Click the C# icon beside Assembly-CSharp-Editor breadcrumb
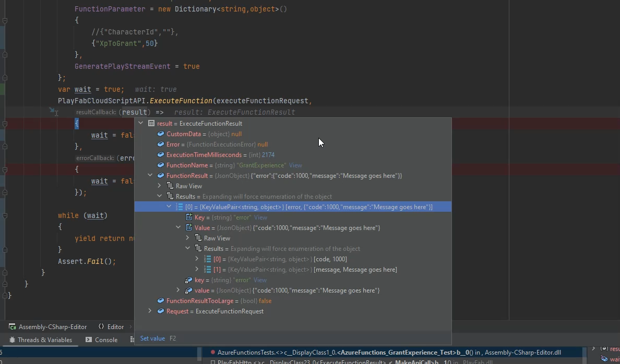 tap(13, 327)
